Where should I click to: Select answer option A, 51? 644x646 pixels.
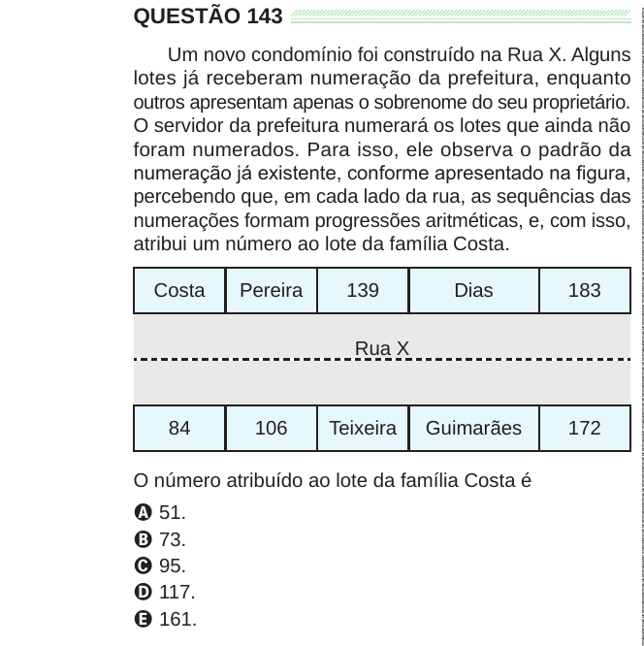160,512
